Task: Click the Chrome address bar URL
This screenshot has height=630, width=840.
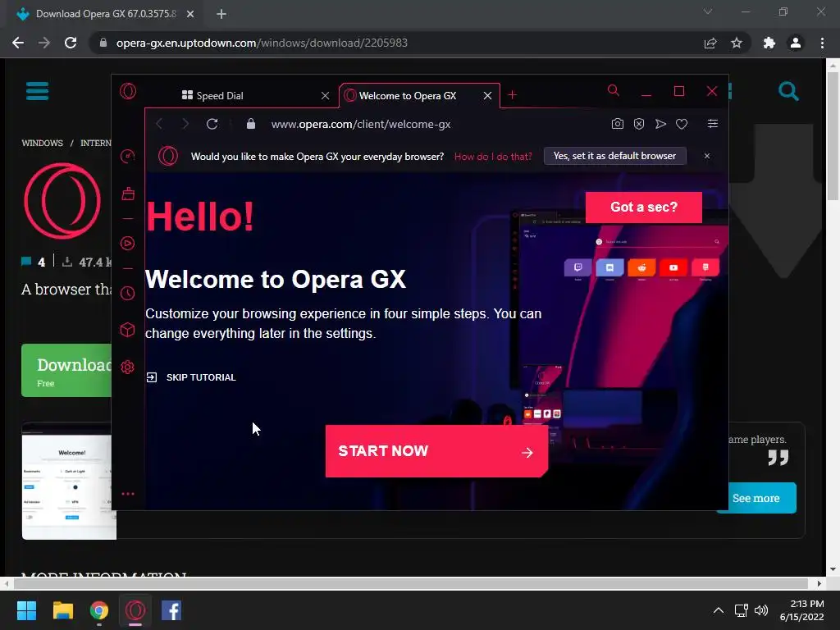Action: [x=262, y=43]
